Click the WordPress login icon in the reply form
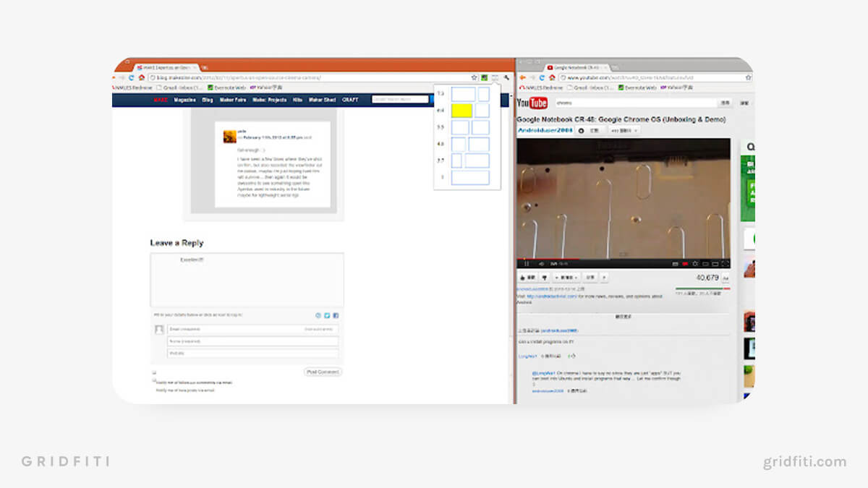Image resolution: width=868 pixels, height=488 pixels. (x=318, y=315)
